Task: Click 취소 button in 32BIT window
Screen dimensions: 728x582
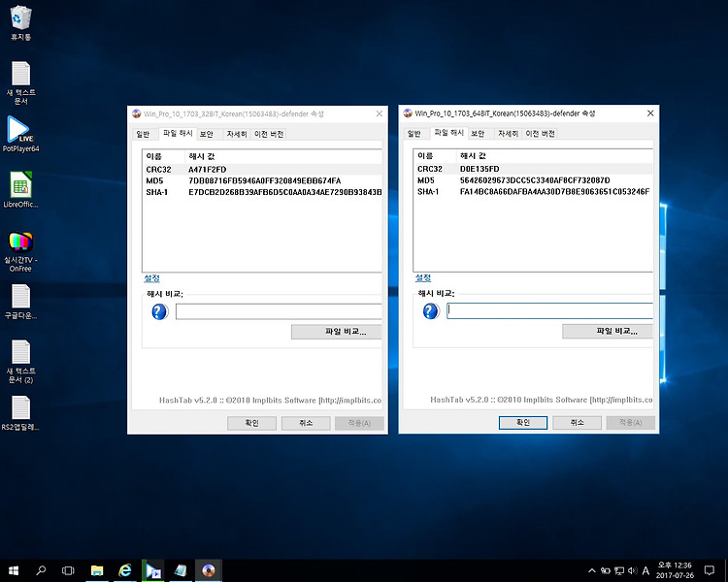Action: click(306, 423)
